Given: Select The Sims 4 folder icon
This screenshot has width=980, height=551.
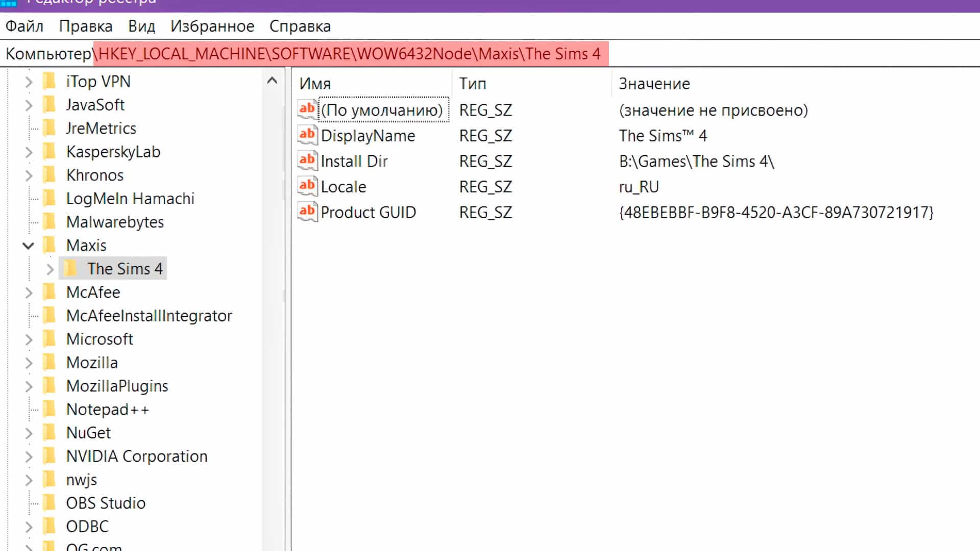Looking at the screenshot, I should coord(71,268).
